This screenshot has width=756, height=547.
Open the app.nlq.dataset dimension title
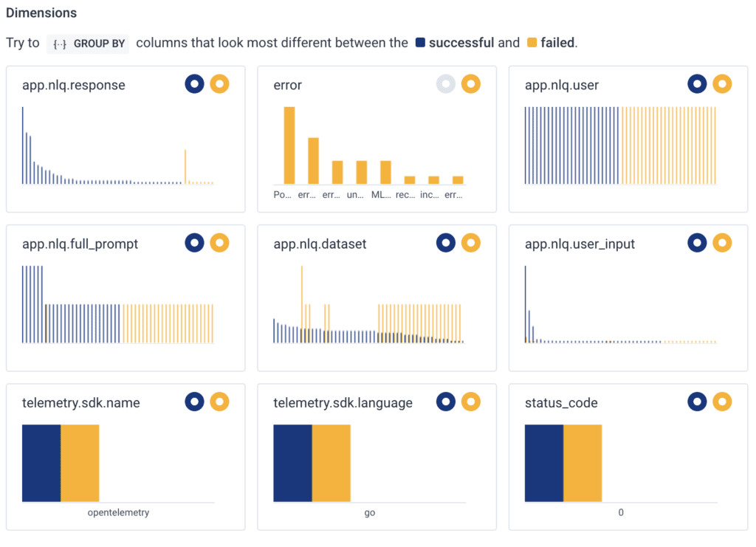pos(320,244)
